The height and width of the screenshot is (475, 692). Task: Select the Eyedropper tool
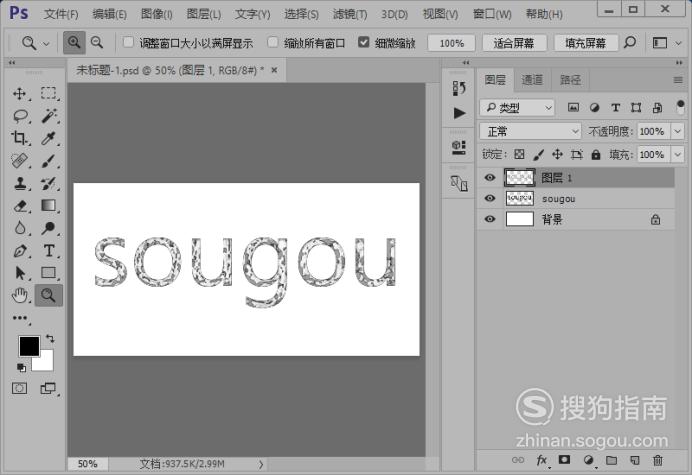[49, 139]
